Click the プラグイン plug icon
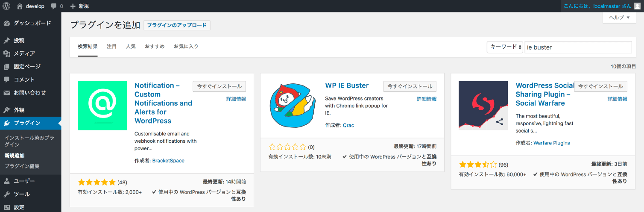 coord(7,123)
